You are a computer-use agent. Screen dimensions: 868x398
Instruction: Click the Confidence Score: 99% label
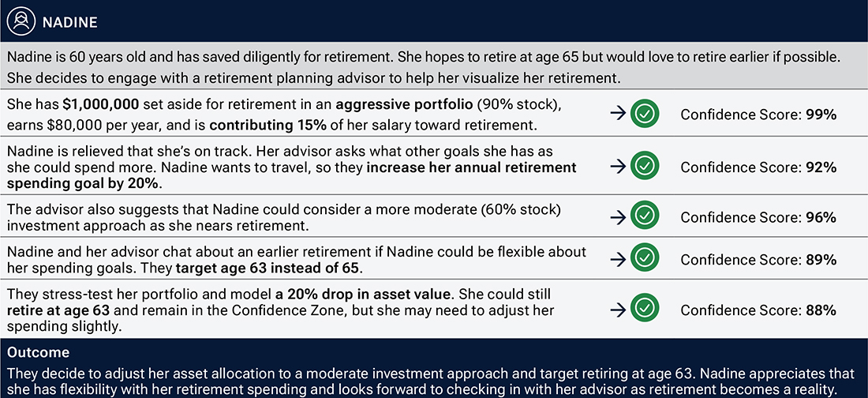tap(758, 115)
